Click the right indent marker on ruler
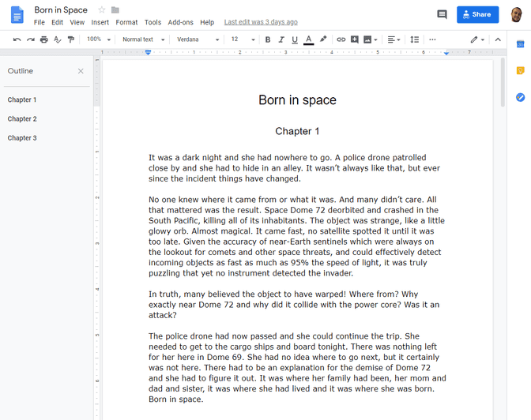This screenshot has width=531, height=420. click(446, 53)
